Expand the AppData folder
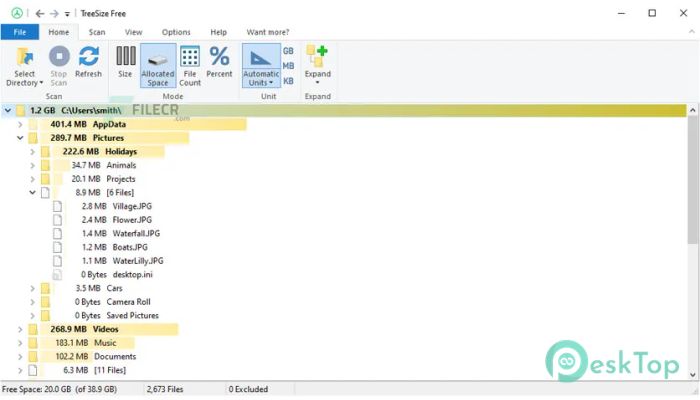The height and width of the screenshot is (400, 700). 20,124
